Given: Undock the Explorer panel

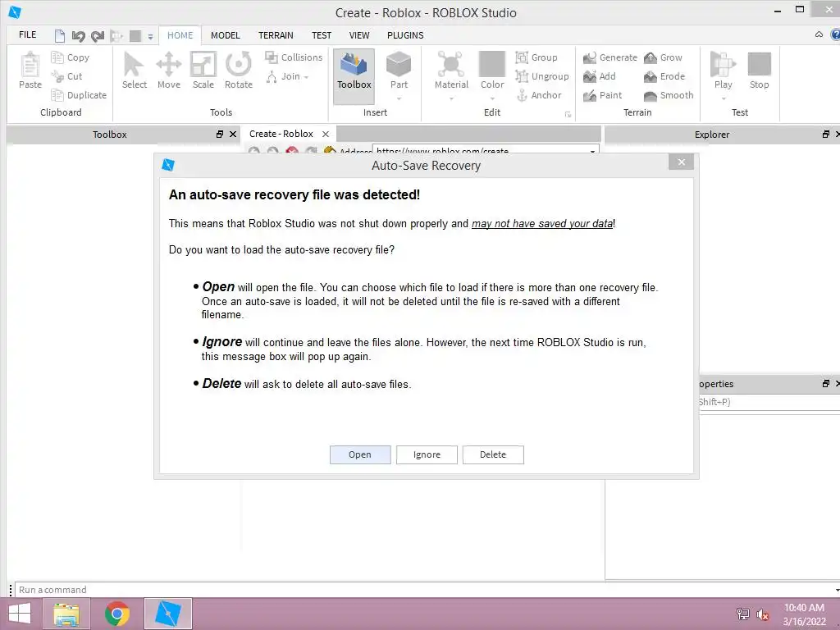Looking at the screenshot, I should click(x=826, y=134).
